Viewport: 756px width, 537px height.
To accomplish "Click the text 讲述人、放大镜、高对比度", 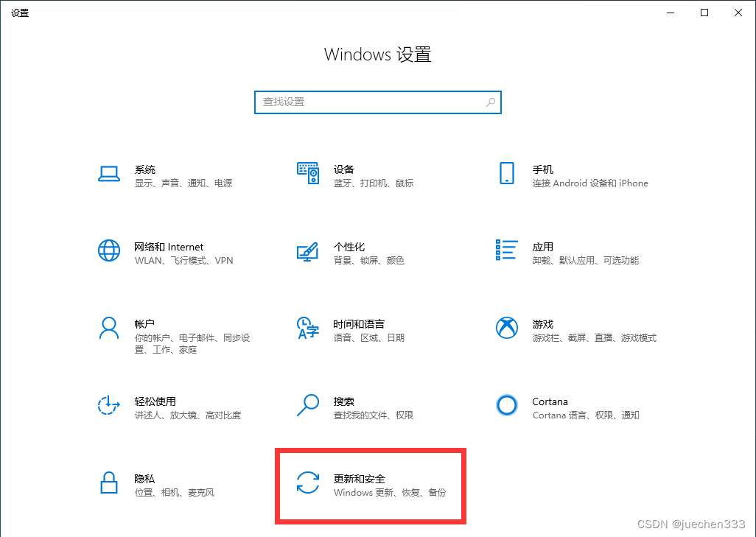I will point(188,415).
